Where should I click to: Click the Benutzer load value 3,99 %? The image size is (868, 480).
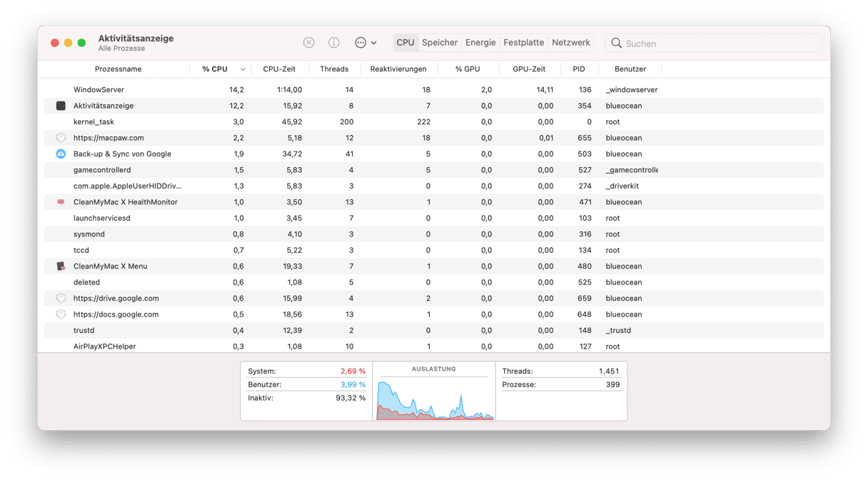click(x=353, y=385)
